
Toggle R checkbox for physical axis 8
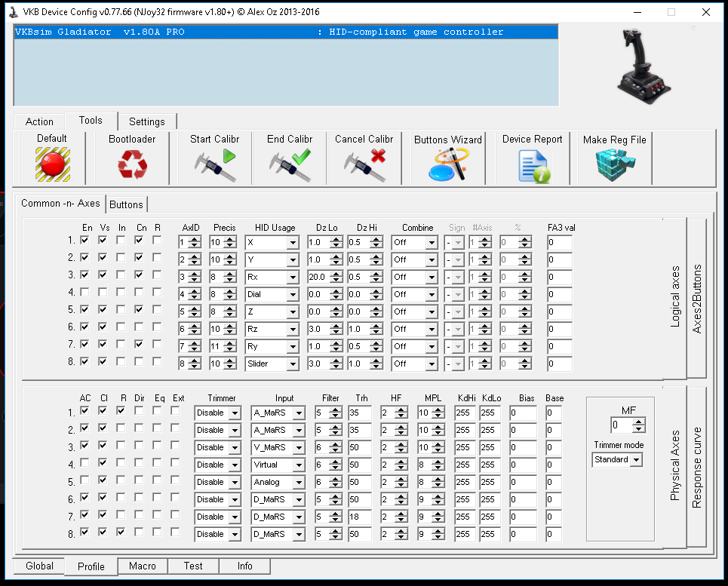coord(121,532)
